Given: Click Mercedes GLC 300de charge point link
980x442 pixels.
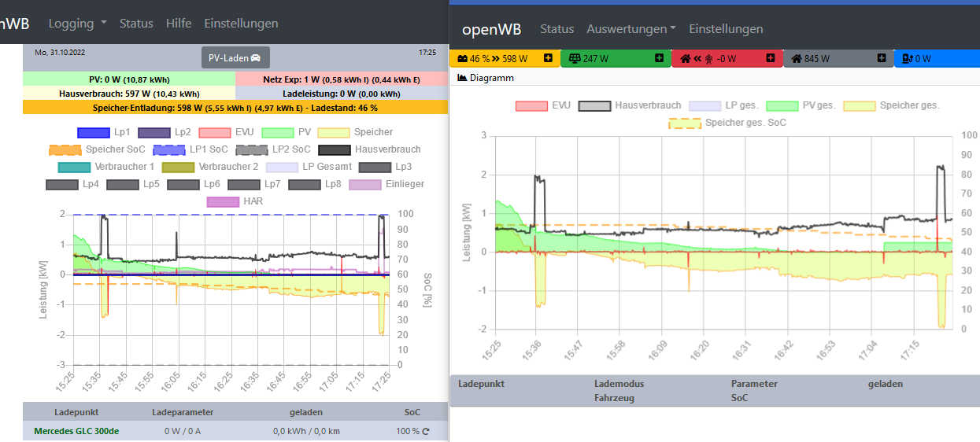Looking at the screenshot, I should pos(76,431).
